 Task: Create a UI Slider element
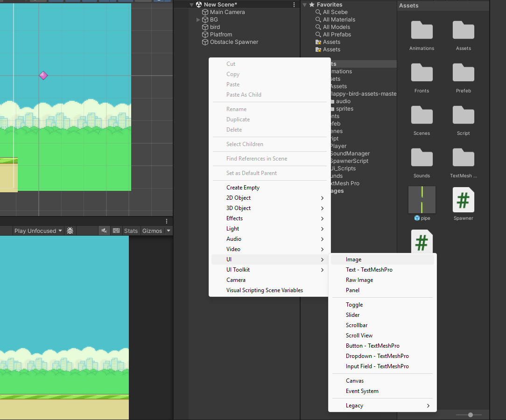tap(382, 315)
